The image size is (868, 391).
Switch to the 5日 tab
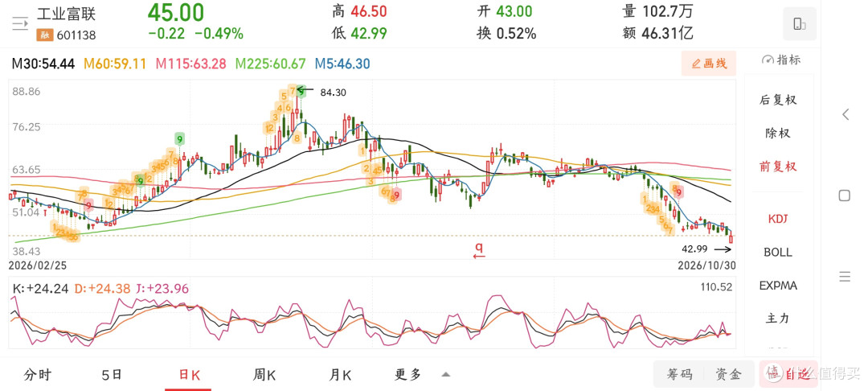click(112, 375)
